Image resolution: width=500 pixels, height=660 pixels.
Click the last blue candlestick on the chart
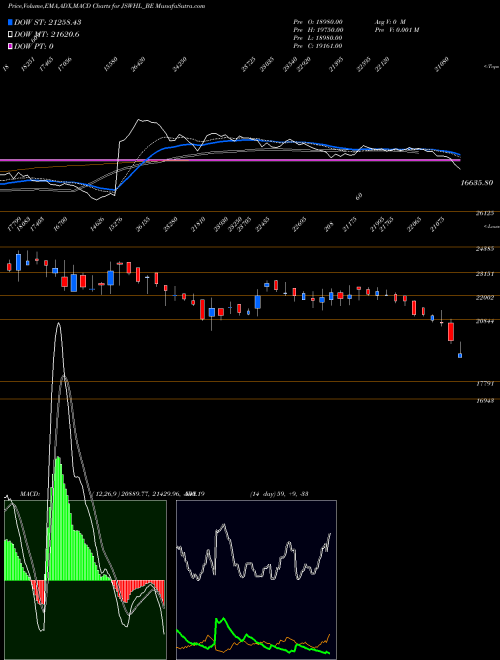click(x=460, y=356)
